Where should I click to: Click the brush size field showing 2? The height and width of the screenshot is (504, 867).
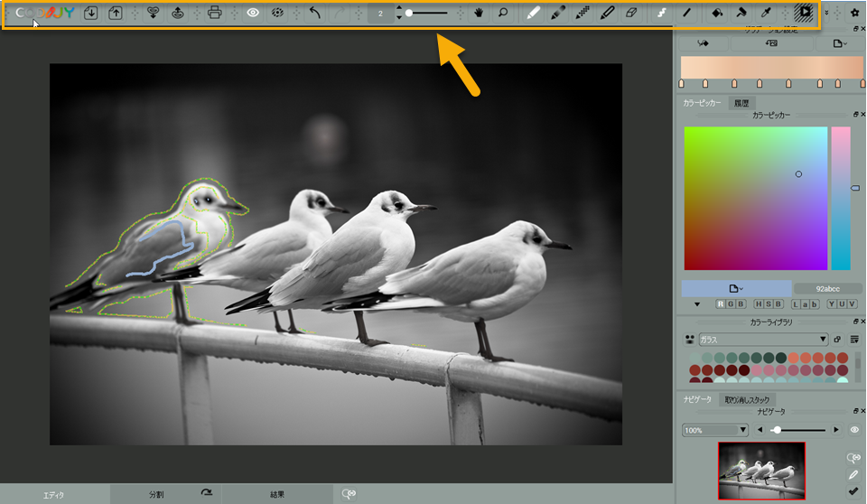[380, 14]
